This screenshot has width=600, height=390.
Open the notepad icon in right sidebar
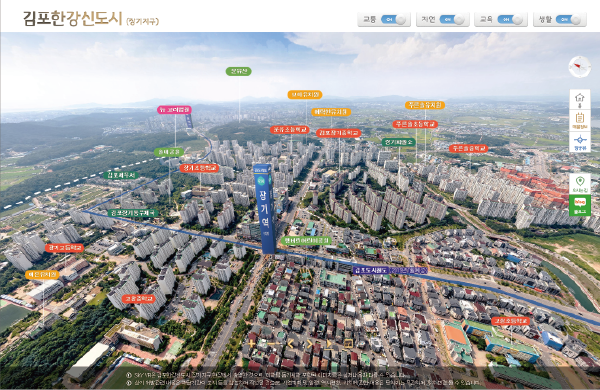(580, 121)
